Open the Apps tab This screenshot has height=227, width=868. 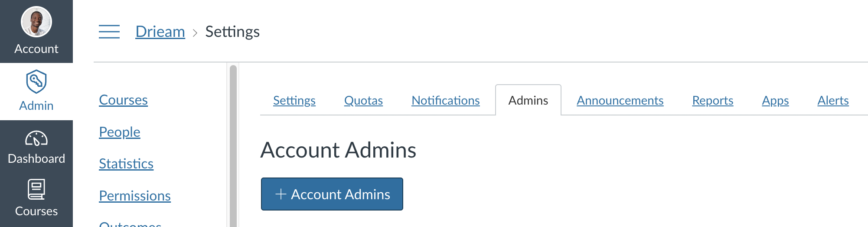coord(775,100)
